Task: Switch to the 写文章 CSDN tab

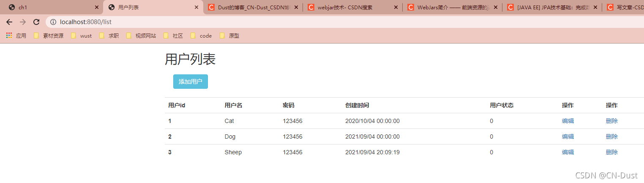Action: [x=624, y=8]
